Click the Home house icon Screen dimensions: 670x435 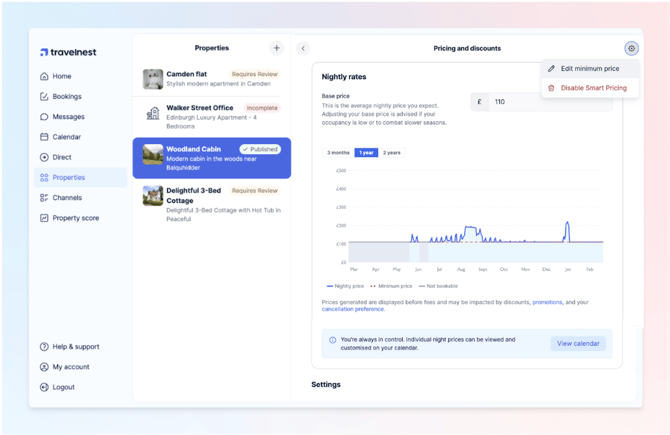44,76
